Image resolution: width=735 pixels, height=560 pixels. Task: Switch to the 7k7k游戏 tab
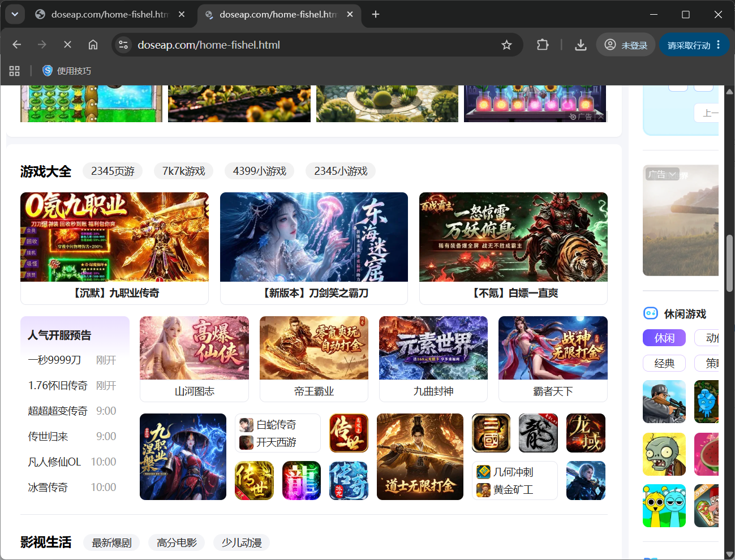tap(184, 171)
